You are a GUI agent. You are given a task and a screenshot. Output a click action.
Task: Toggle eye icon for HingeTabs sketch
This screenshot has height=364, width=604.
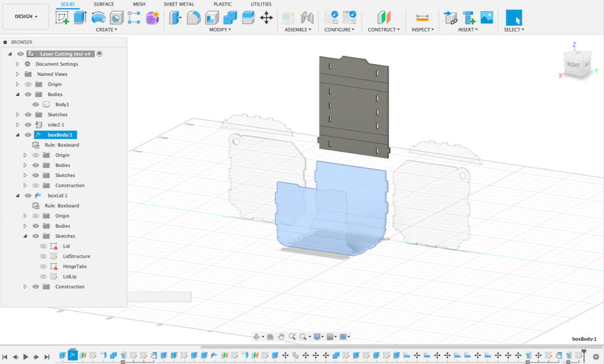(43, 266)
